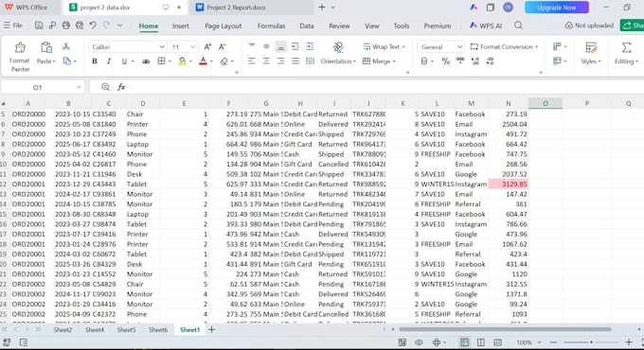Switch to Sheet6 tab
Viewport: 644px width, 350px height.
tap(158, 329)
